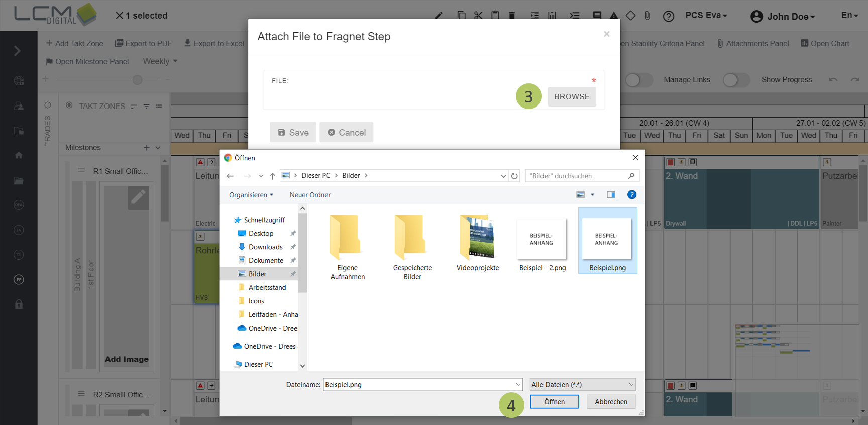
Task: Click the up-one-level arrow in the file dialog
Action: pyautogui.click(x=272, y=176)
